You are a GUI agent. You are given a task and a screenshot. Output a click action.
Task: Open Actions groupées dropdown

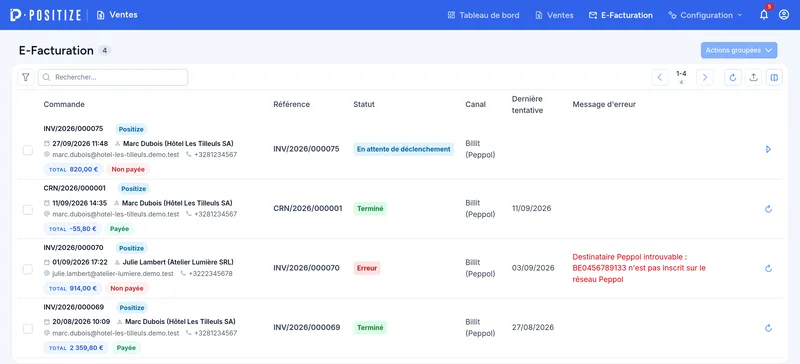[x=739, y=50]
